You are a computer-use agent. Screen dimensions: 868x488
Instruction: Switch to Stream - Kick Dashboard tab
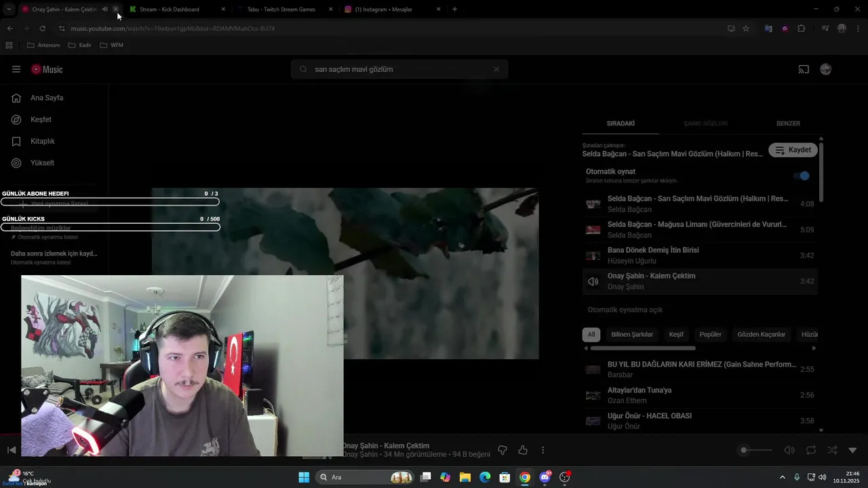point(177,9)
